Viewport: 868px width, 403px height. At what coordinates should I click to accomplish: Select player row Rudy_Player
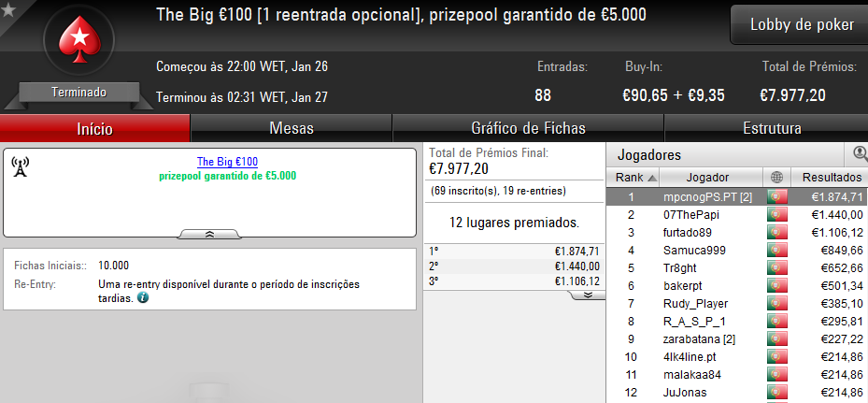(x=737, y=303)
